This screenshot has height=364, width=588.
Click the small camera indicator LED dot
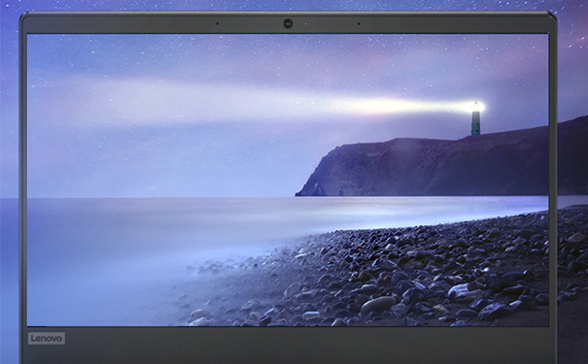pos(305,23)
